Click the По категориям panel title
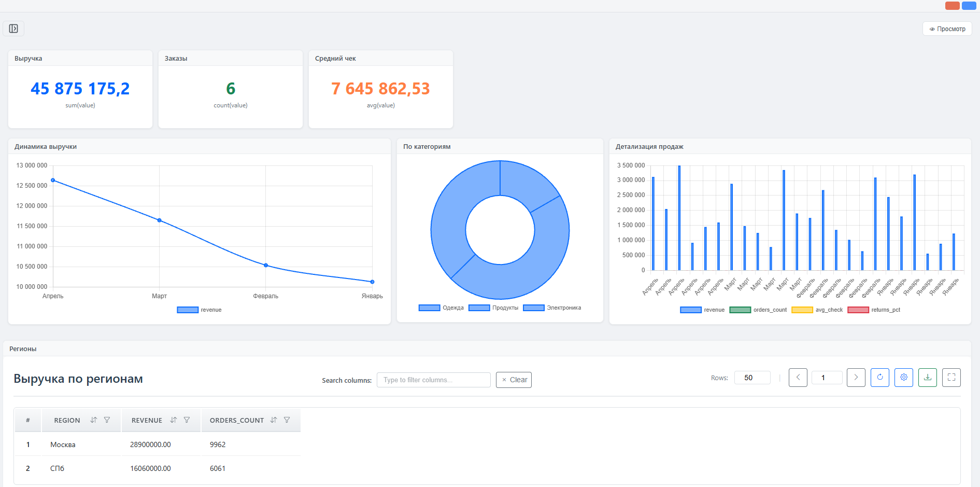Screen dimensions: 980x487 click(427, 147)
